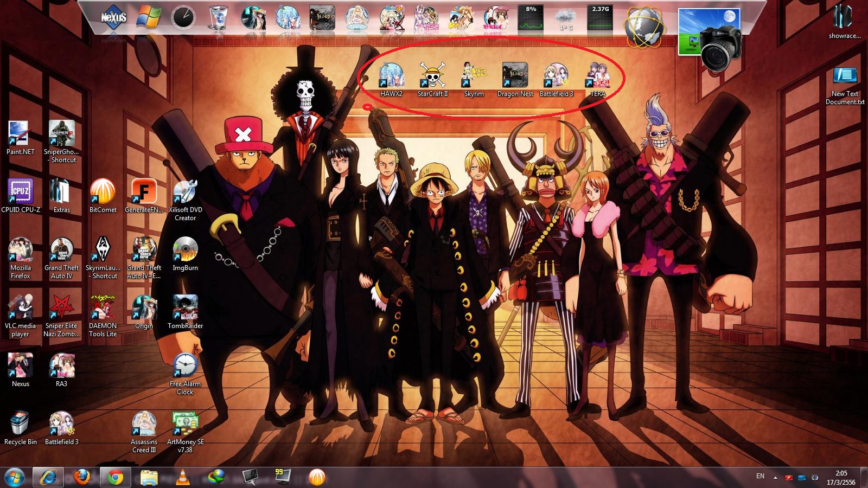The height and width of the screenshot is (488, 868).
Task: Launch the Assassins Creed III shortcut
Action: [x=144, y=432]
